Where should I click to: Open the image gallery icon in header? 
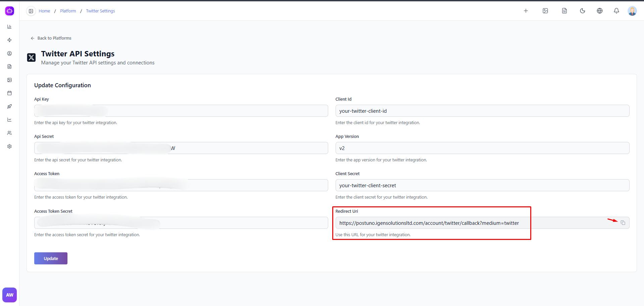(x=545, y=11)
